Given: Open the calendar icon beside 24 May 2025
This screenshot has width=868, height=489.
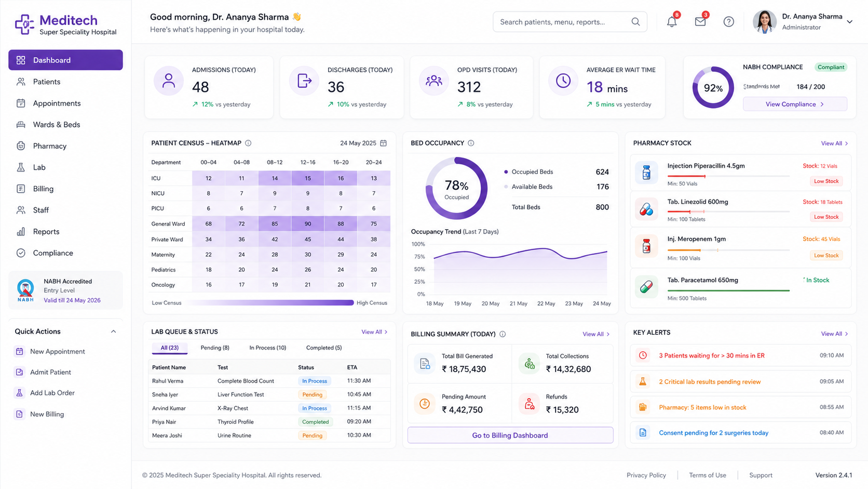Looking at the screenshot, I should coord(384,143).
